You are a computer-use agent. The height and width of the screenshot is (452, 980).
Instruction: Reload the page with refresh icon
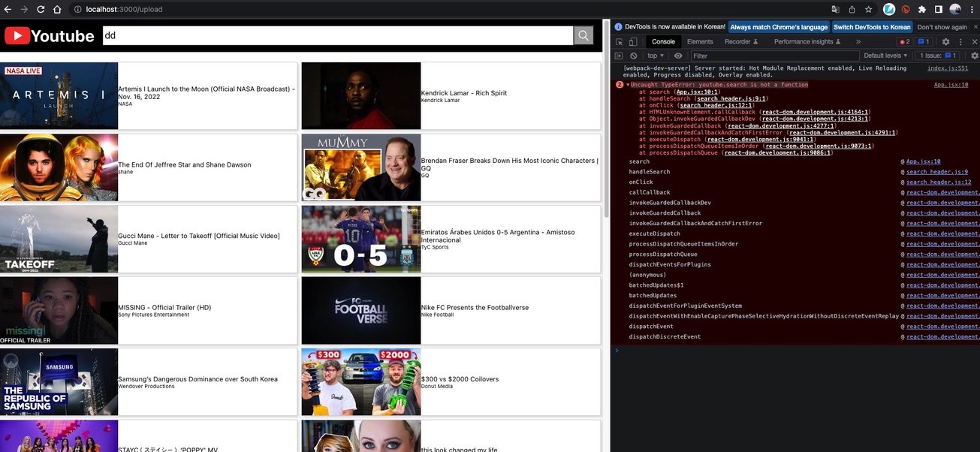pos(41,9)
